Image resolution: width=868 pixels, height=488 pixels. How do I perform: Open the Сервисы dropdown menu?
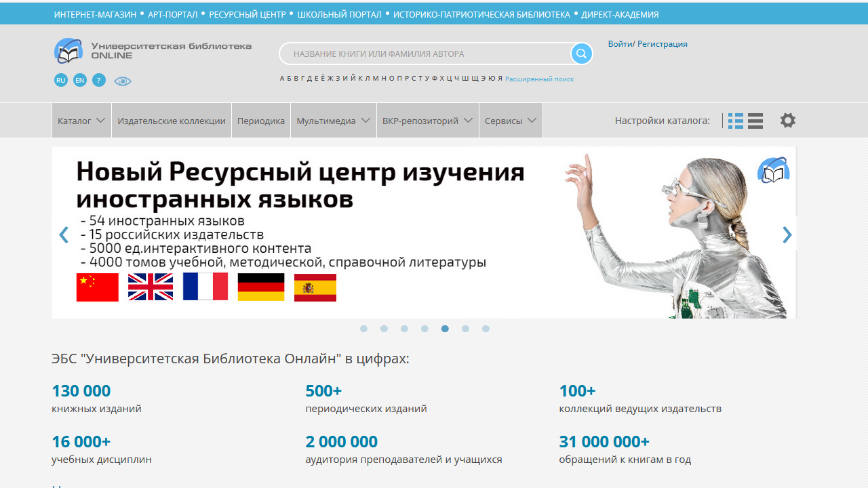(x=510, y=121)
